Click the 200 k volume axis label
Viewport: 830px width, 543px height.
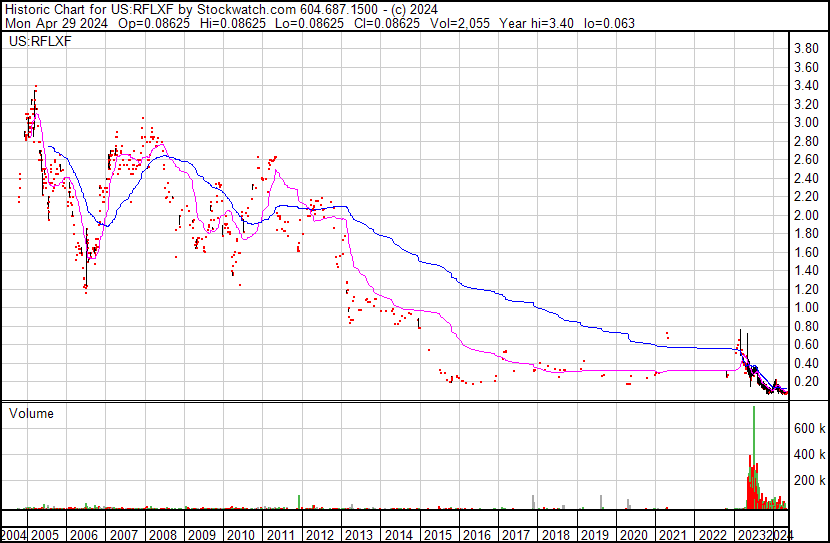coord(808,481)
